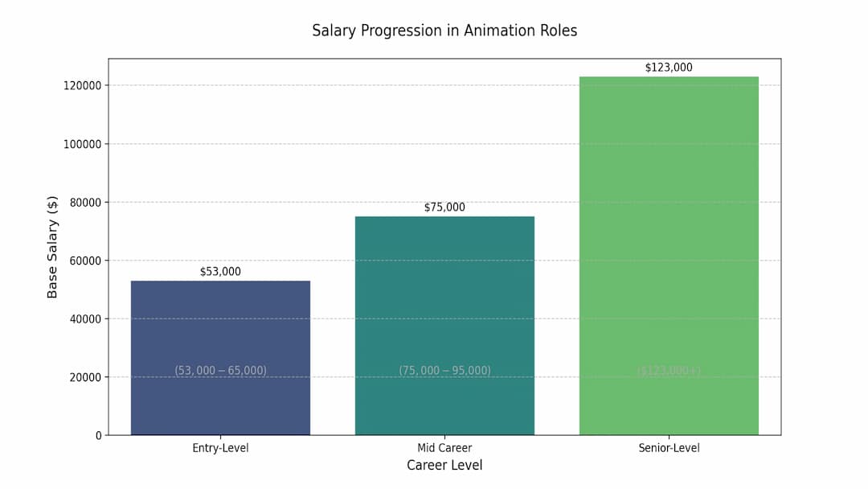
Task: Click the $123,000 value label
Action: tap(669, 68)
